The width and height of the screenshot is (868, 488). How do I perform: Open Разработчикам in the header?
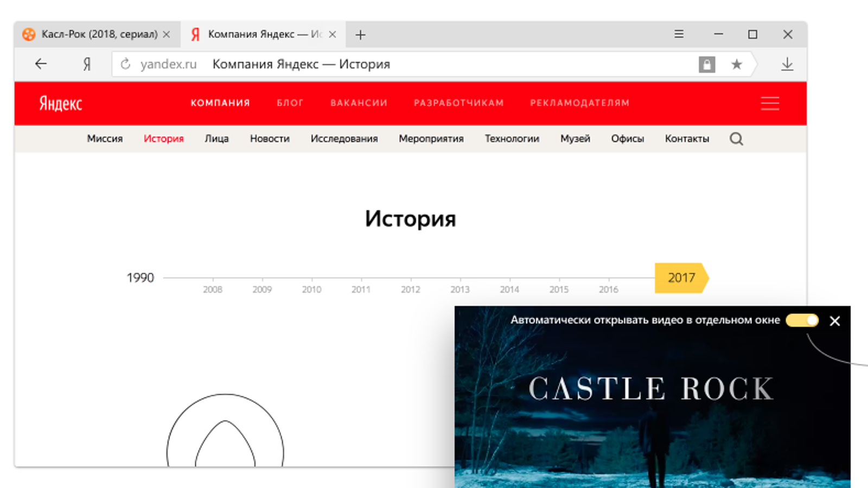click(x=459, y=103)
